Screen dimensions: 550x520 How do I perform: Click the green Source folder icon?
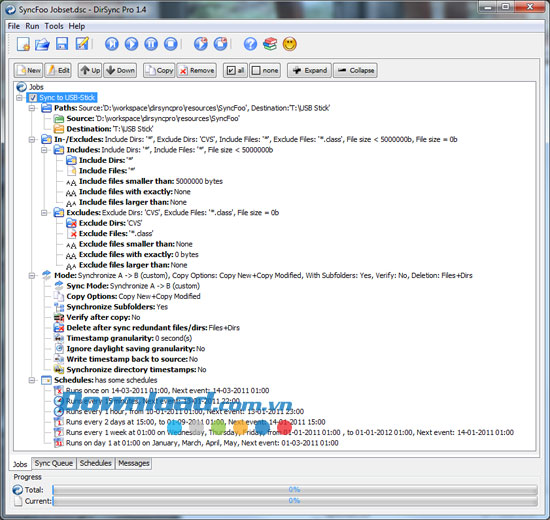coord(59,119)
